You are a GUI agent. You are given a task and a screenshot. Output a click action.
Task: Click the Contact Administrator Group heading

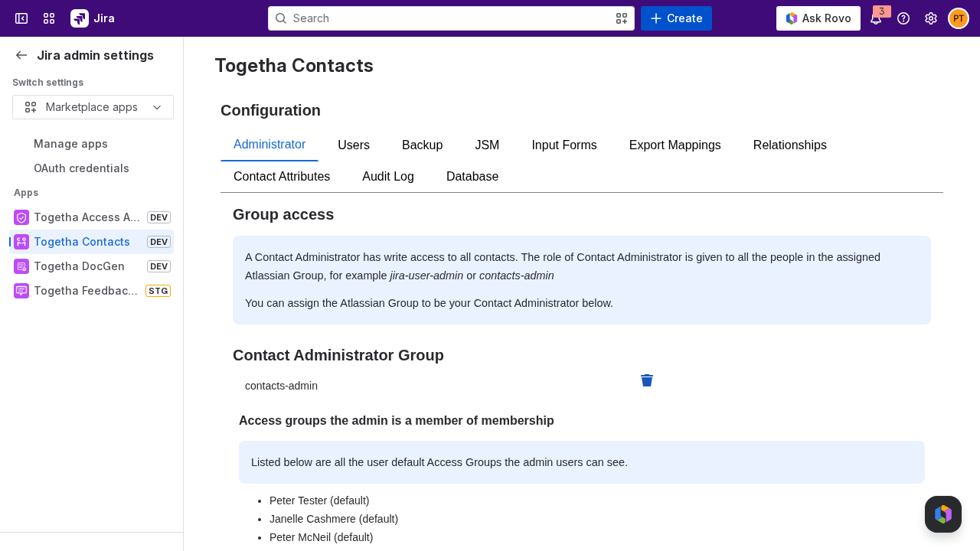pyautogui.click(x=338, y=355)
